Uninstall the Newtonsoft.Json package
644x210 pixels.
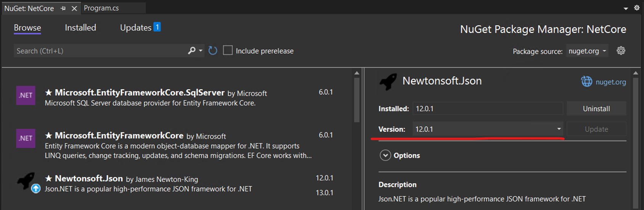[596, 109]
